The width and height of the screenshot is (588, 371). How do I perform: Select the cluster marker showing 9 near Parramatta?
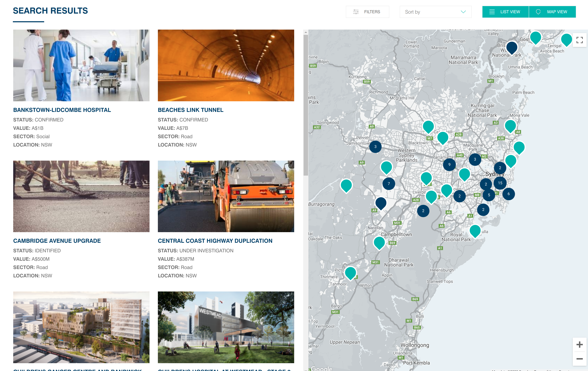pos(449,164)
